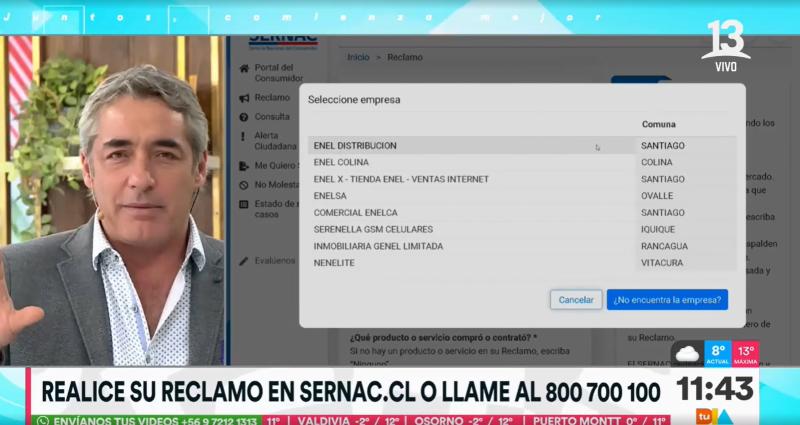The height and width of the screenshot is (425, 800).
Task: Click the WhatsApp icon in the ticker
Action: click(43, 421)
